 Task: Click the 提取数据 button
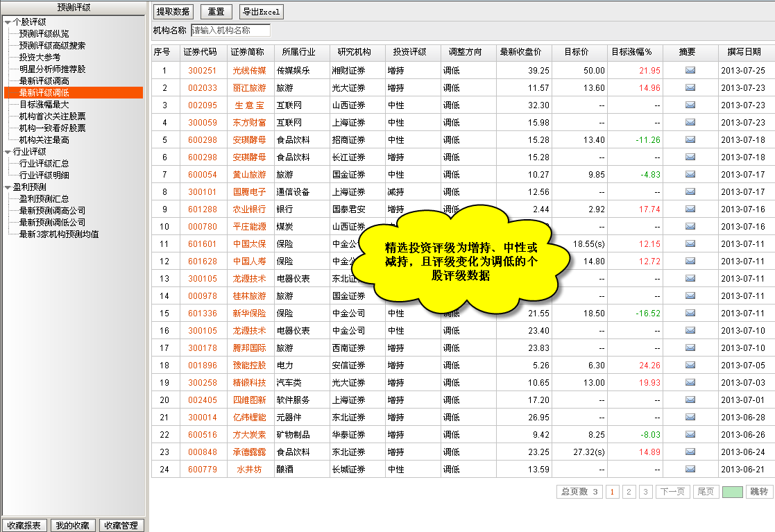(x=173, y=12)
